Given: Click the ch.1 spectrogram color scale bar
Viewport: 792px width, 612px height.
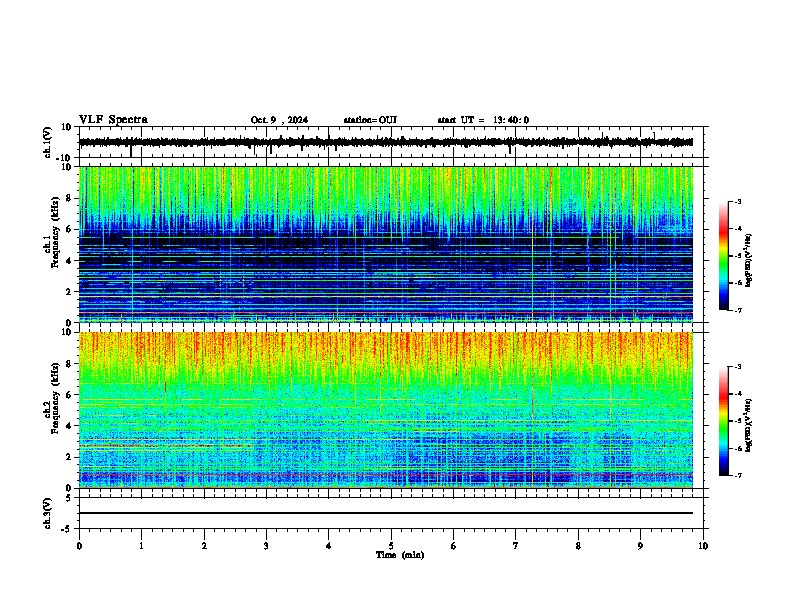Looking at the screenshot, I should click(724, 256).
